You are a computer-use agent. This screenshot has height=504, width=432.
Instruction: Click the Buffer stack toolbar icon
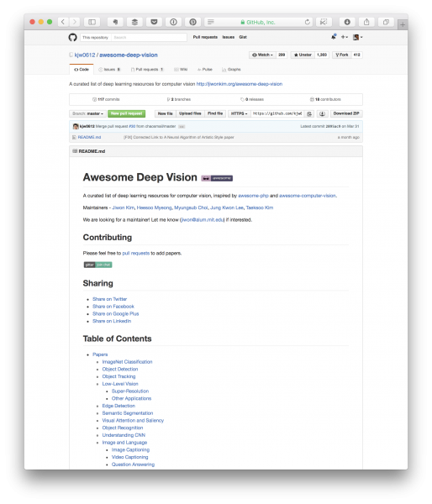pos(134,22)
